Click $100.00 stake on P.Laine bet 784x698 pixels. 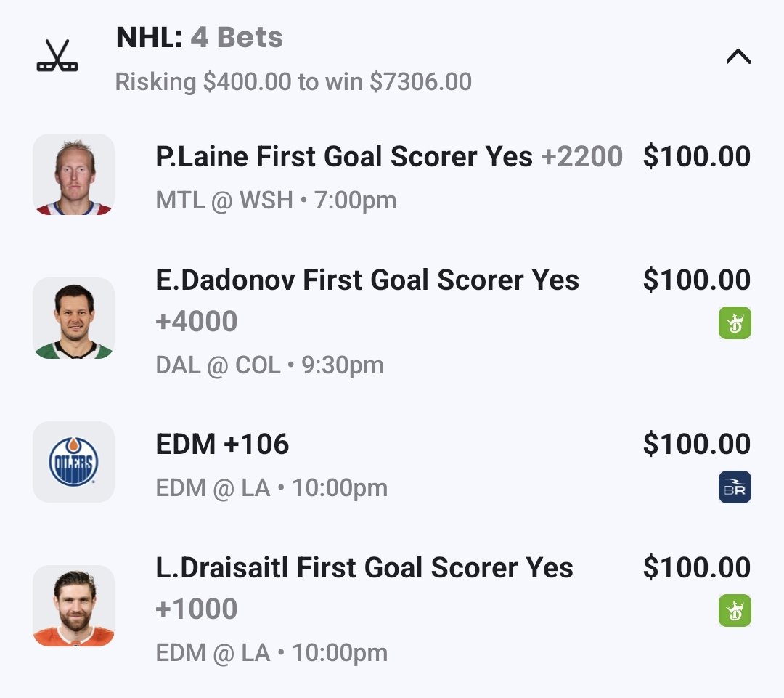[696, 157]
